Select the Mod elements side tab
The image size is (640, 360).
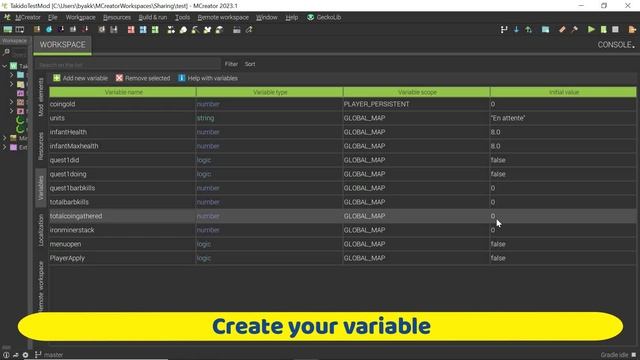click(x=41, y=97)
